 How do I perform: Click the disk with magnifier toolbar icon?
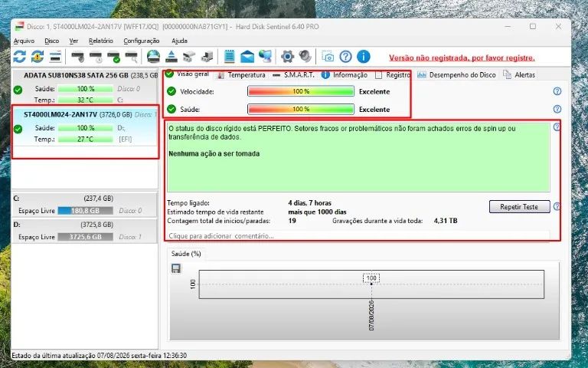click(131, 57)
